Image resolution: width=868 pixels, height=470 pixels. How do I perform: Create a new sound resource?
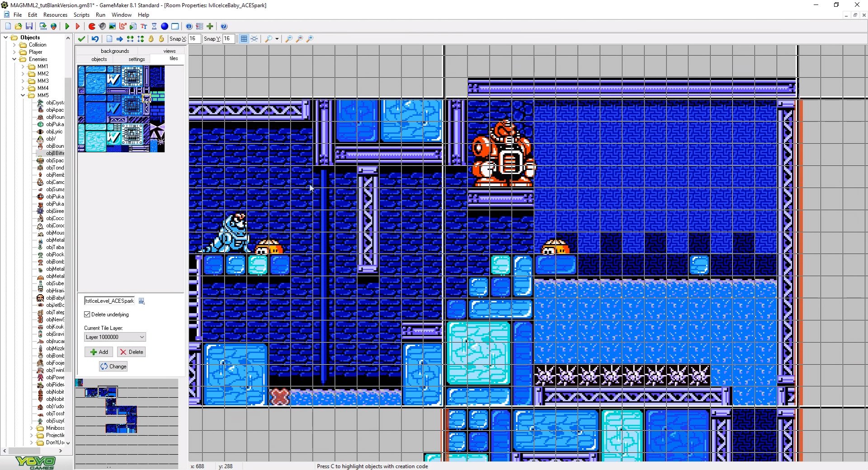tap(102, 26)
